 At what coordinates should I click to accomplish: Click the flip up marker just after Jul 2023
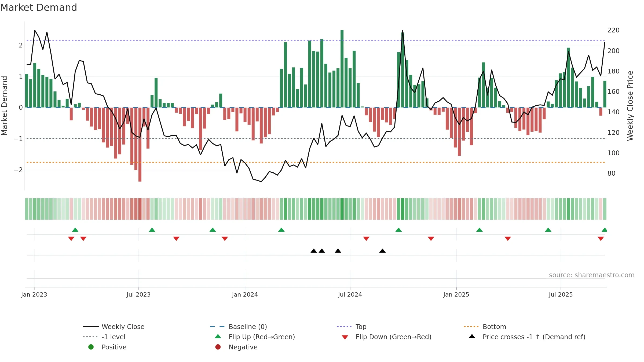152,230
